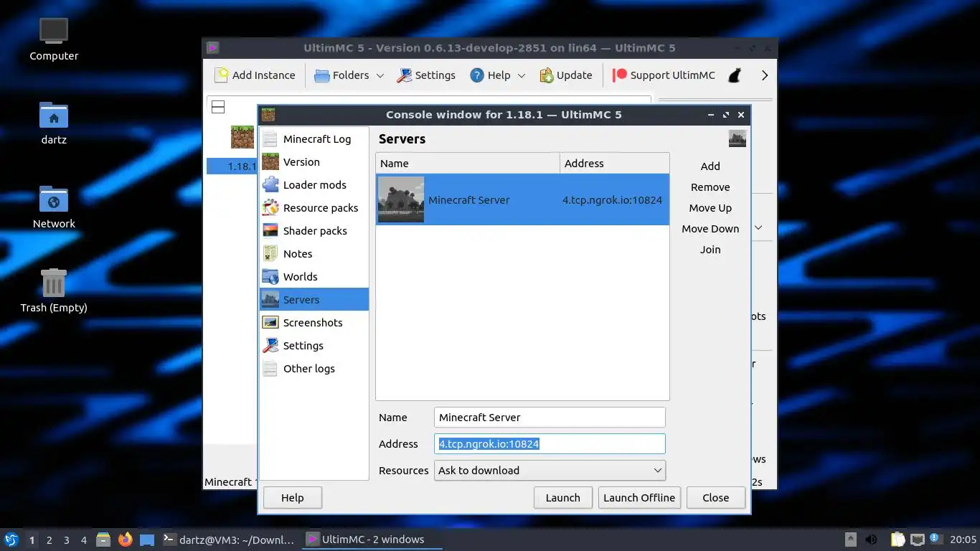
Task: Open Folders menu in main window
Action: pos(349,75)
